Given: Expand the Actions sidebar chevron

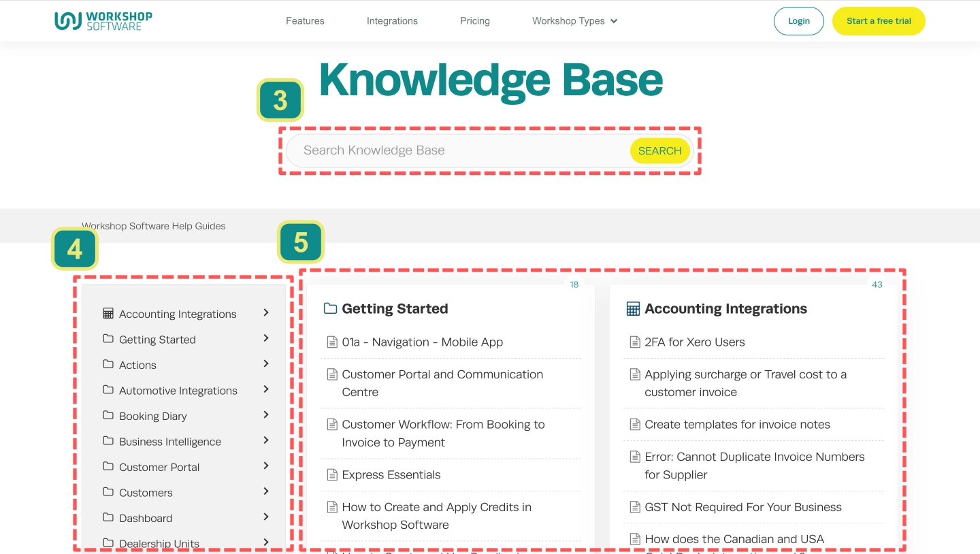Looking at the screenshot, I should tap(266, 363).
